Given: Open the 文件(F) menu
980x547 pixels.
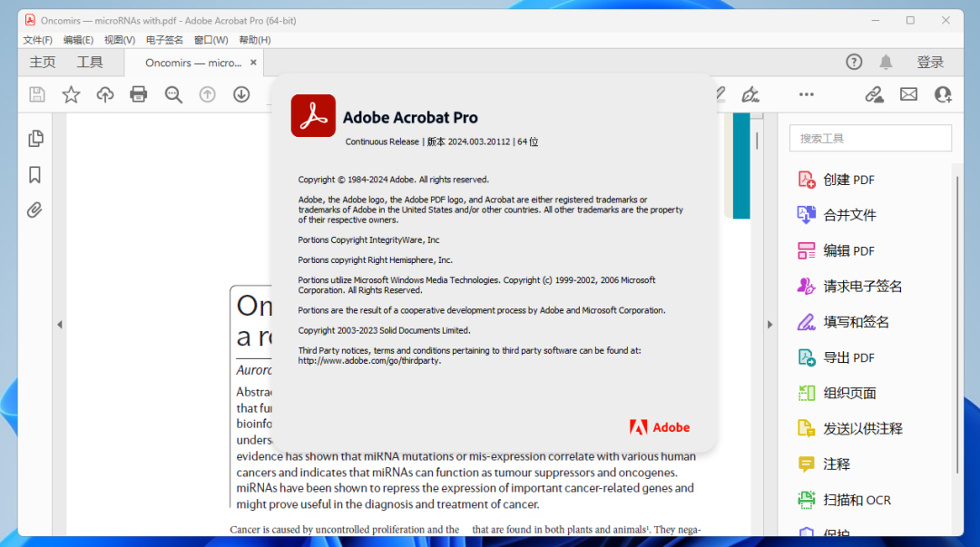Looking at the screenshot, I should pos(37,40).
